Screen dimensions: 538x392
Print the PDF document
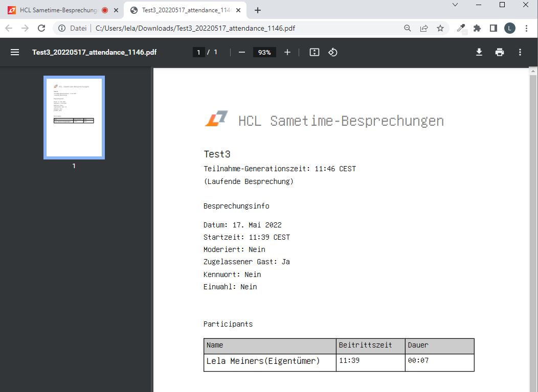pyautogui.click(x=500, y=52)
